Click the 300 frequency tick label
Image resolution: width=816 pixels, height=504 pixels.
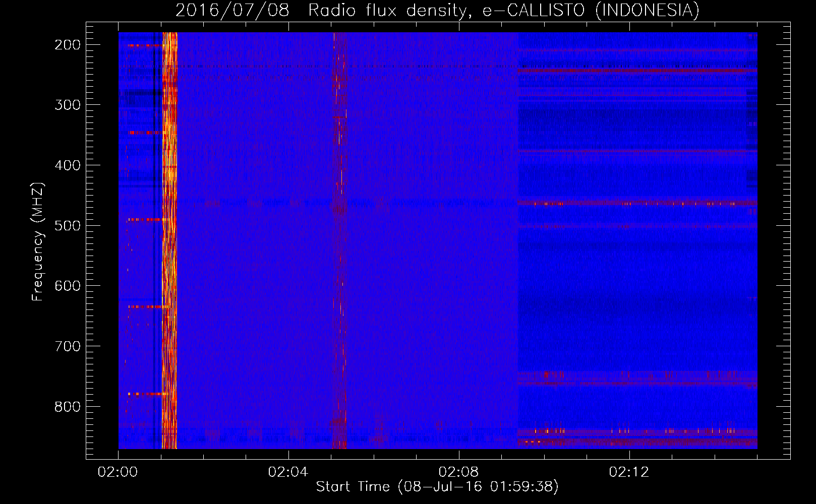tap(68, 105)
